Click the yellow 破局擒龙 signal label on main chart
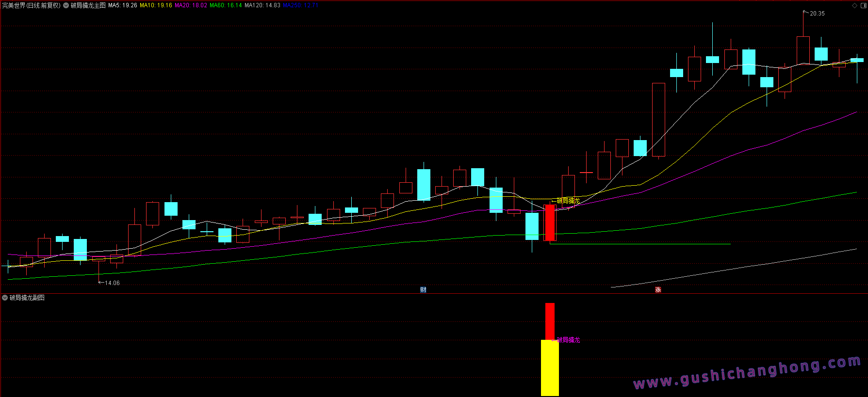This screenshot has width=868, height=397. [568, 201]
